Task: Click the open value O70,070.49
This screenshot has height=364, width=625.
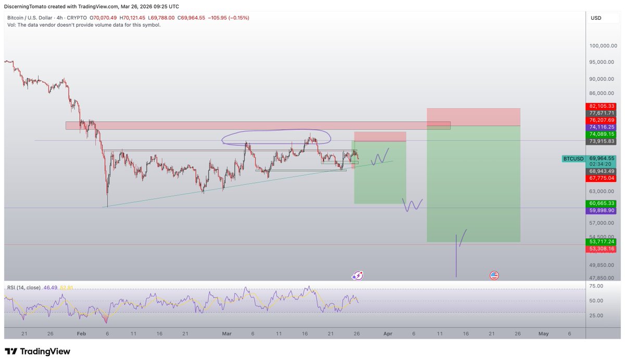Action: (104, 18)
